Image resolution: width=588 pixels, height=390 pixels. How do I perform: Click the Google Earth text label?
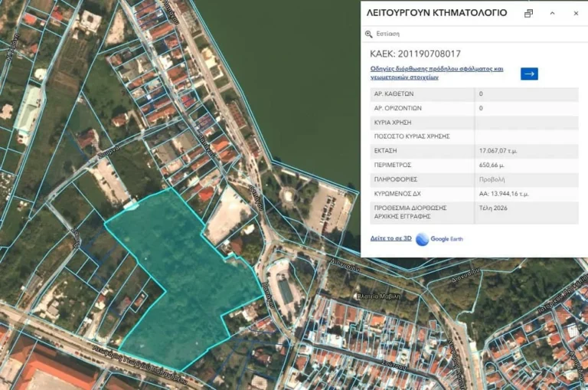point(446,239)
